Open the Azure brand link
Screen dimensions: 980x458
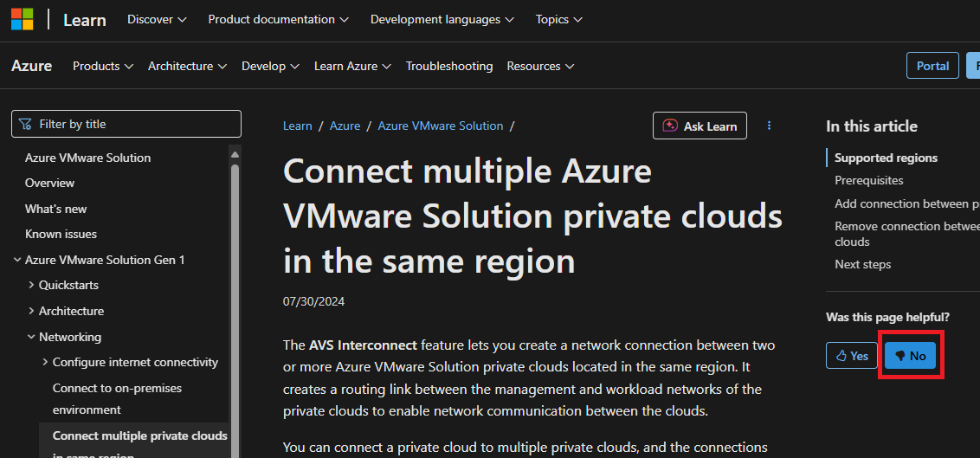coord(31,66)
